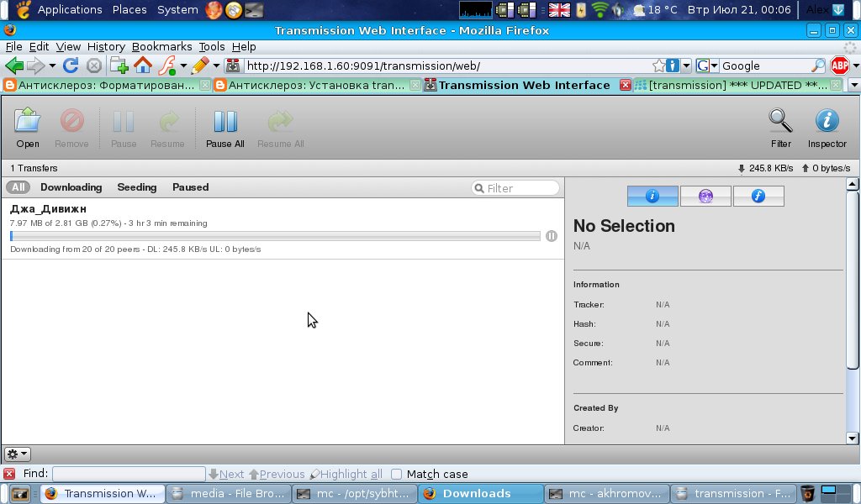Screen dimensions: 861x504
Task: Click Highlight all in find bar
Action: pyautogui.click(x=346, y=474)
